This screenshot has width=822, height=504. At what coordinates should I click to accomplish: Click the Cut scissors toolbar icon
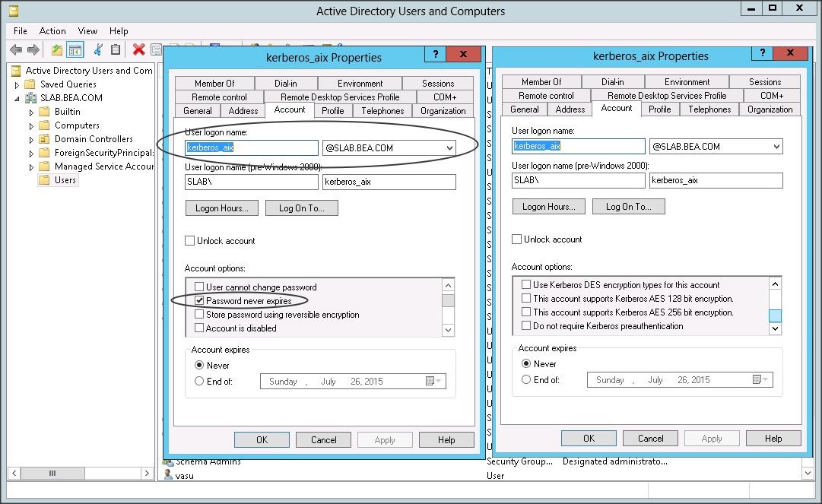pyautogui.click(x=98, y=49)
